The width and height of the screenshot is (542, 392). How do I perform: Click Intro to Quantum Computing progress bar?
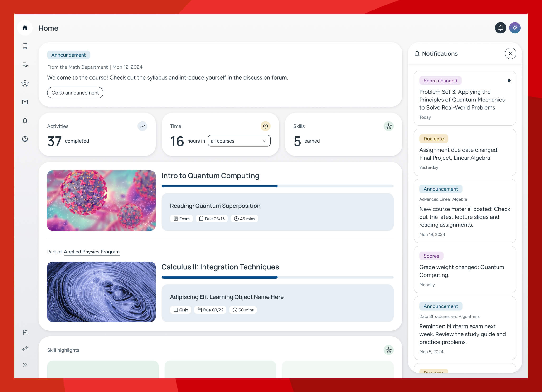pyautogui.click(x=277, y=186)
